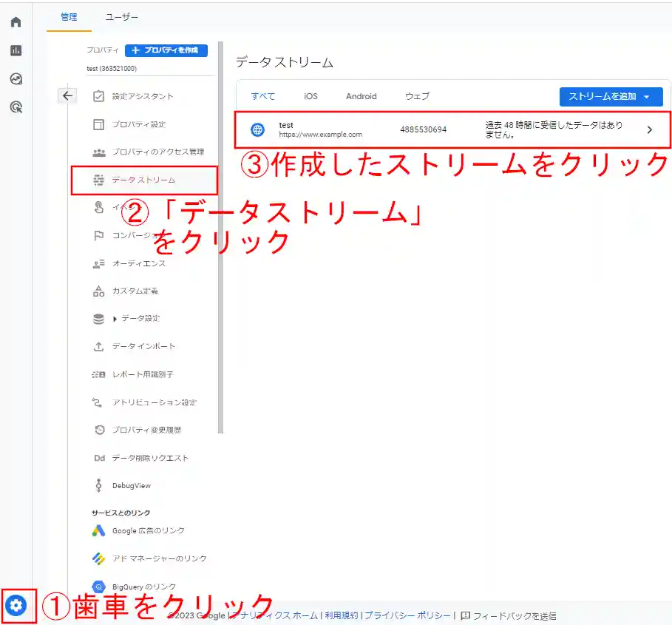Switch to the ユーザー tab
This screenshot has height=625, width=672.
121,16
